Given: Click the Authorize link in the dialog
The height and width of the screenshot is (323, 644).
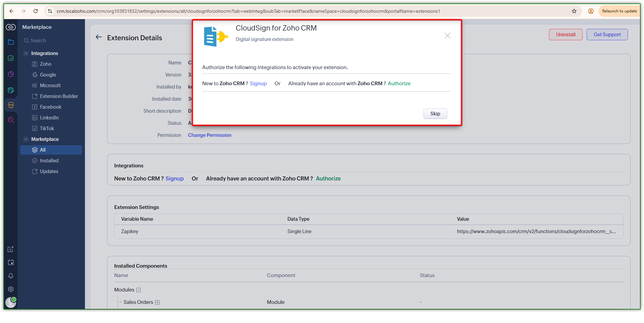Looking at the screenshot, I should (399, 84).
